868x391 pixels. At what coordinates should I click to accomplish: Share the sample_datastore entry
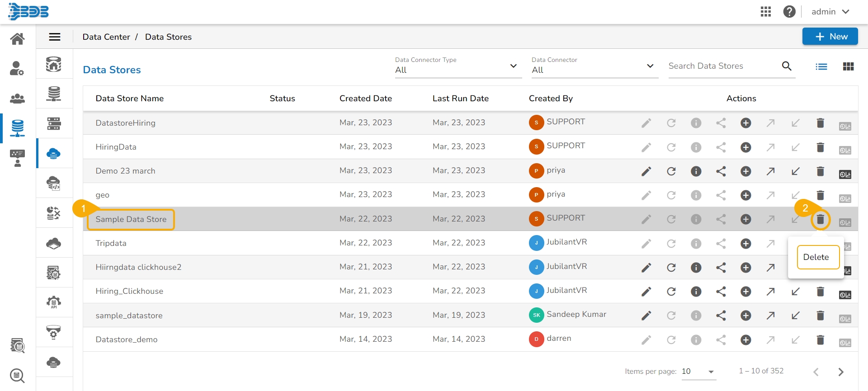(x=721, y=316)
